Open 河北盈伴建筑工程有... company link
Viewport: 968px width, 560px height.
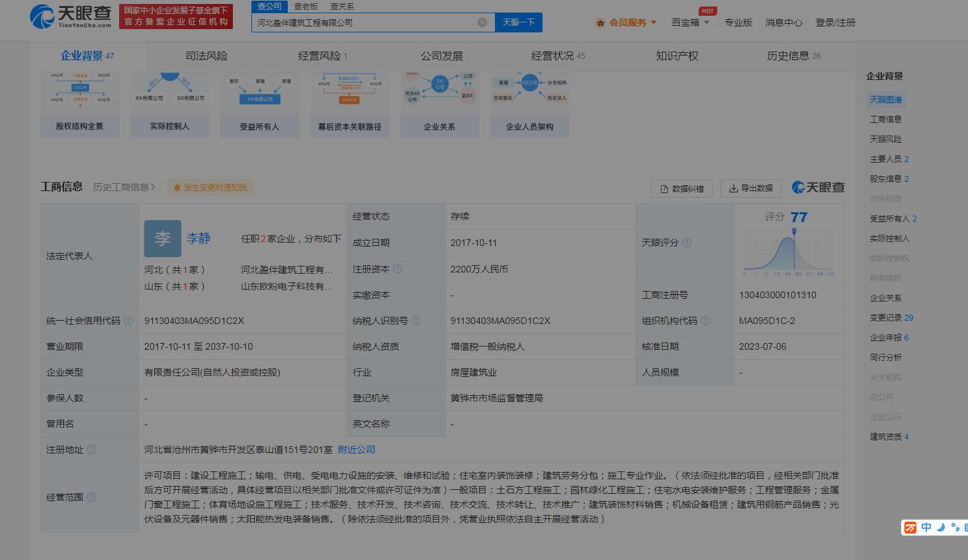287,270
